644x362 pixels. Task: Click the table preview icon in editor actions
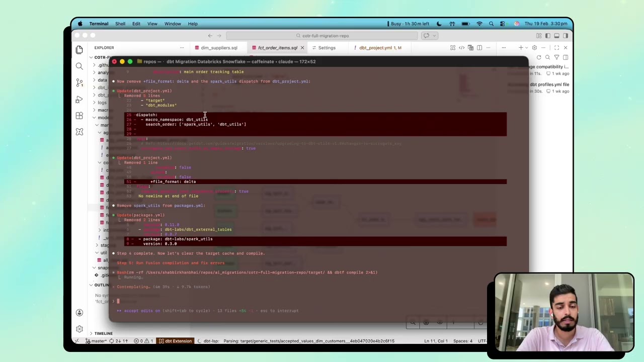(470, 48)
